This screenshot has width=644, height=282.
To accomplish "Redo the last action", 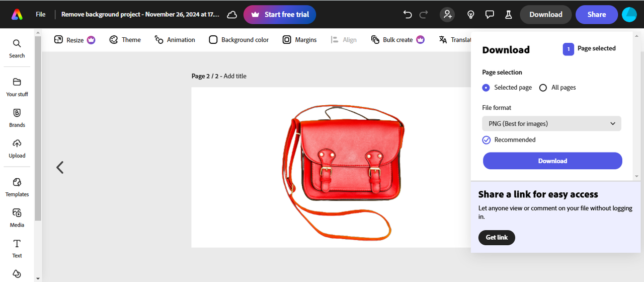I will pyautogui.click(x=424, y=15).
